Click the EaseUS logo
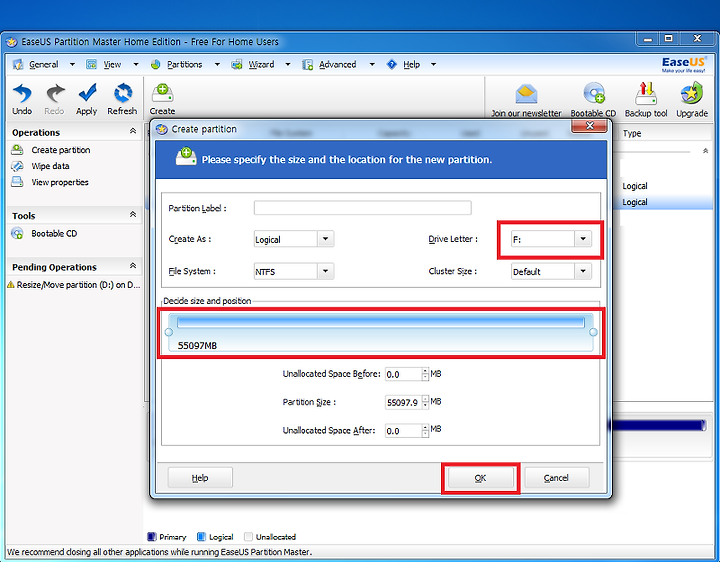Viewport: 720px width, 562px height. 683,64
